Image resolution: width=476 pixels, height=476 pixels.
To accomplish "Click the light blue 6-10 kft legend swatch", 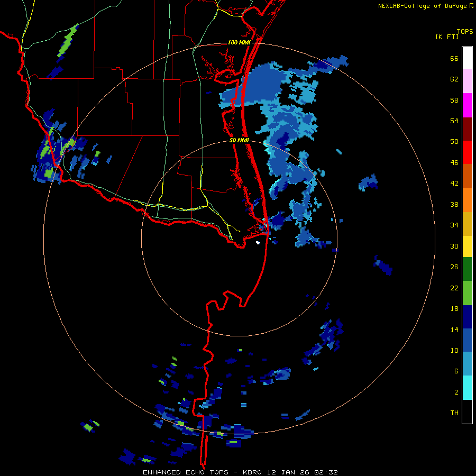I will [467, 364].
